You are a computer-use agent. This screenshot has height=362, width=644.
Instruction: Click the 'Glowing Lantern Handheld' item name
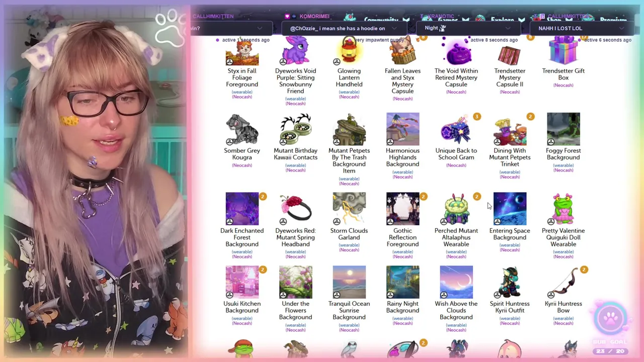point(349,77)
